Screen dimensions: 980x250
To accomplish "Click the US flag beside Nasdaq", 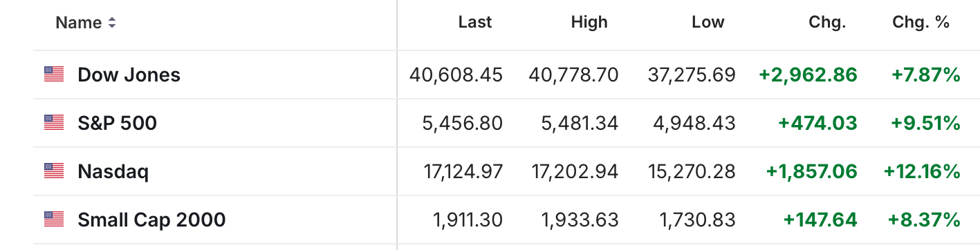I will pos(54,171).
